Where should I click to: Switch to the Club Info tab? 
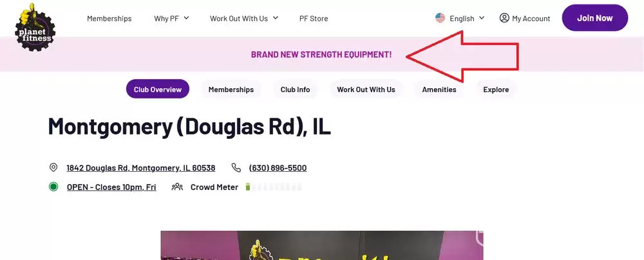point(296,89)
